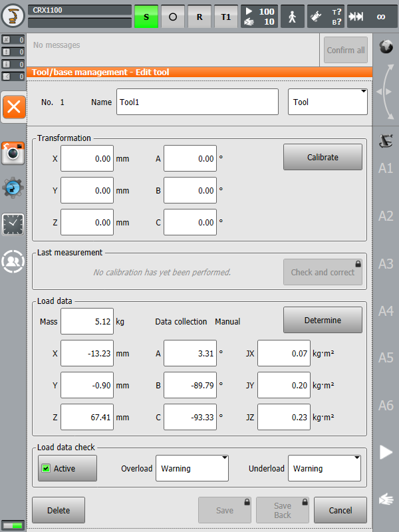Open the Underload Warning dropdown
The width and height of the screenshot is (399, 532).
coord(325,468)
